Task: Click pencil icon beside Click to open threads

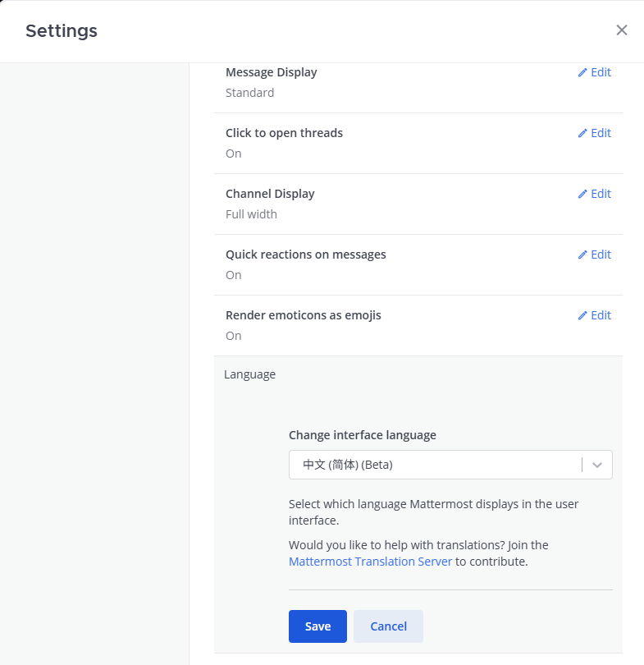Action: 582,133
